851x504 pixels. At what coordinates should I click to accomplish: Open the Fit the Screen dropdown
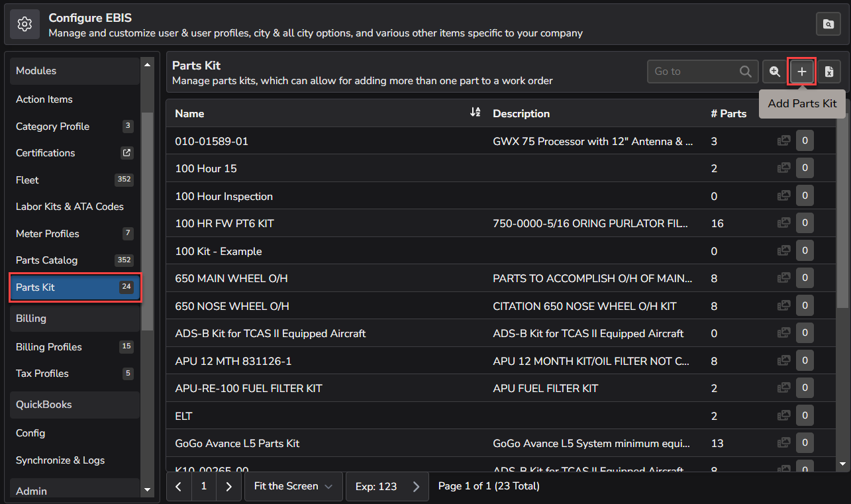pyautogui.click(x=293, y=486)
